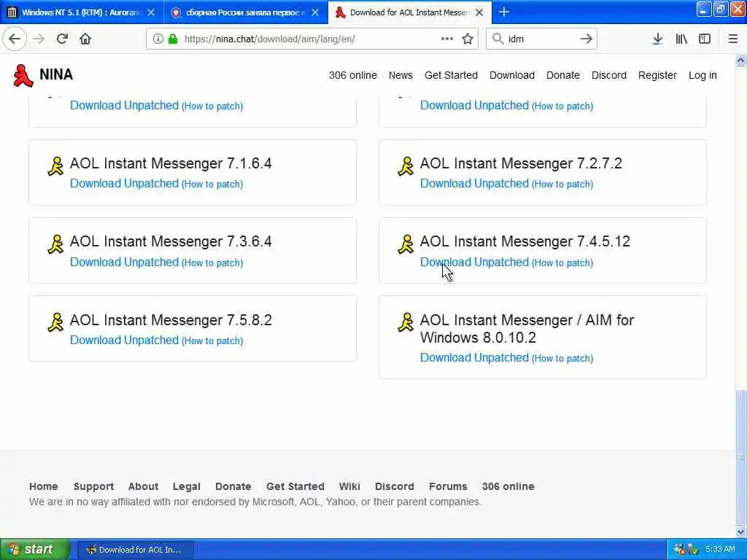Open the footer Wiki link
This screenshot has height=560, width=747.
point(349,486)
